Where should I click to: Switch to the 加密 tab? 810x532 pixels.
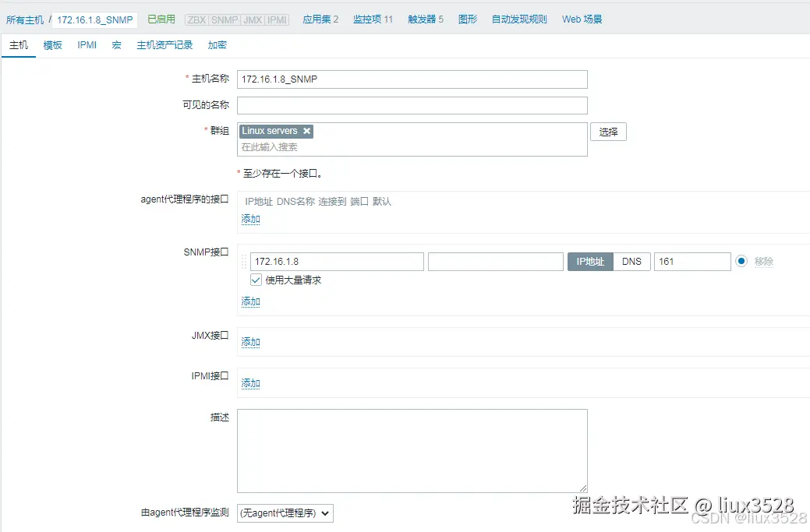pyautogui.click(x=217, y=45)
